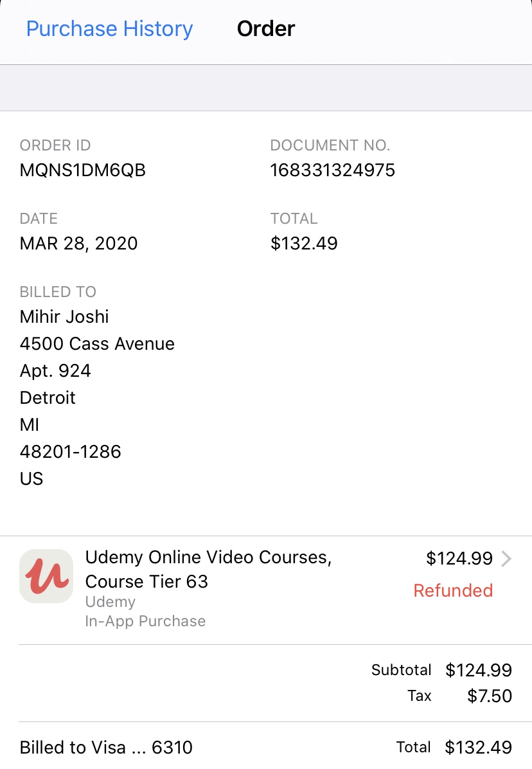
Task: Tap the item price $124.99
Action: pos(459,559)
